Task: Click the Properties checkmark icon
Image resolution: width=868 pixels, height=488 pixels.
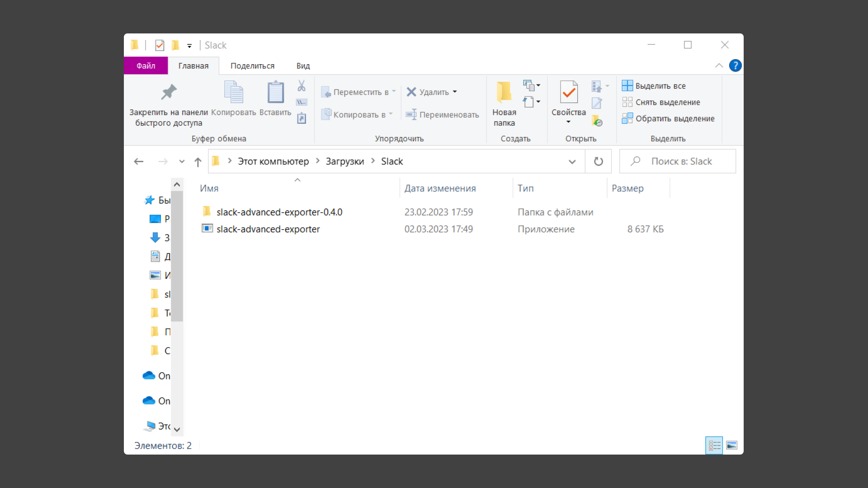Action: click(x=568, y=93)
